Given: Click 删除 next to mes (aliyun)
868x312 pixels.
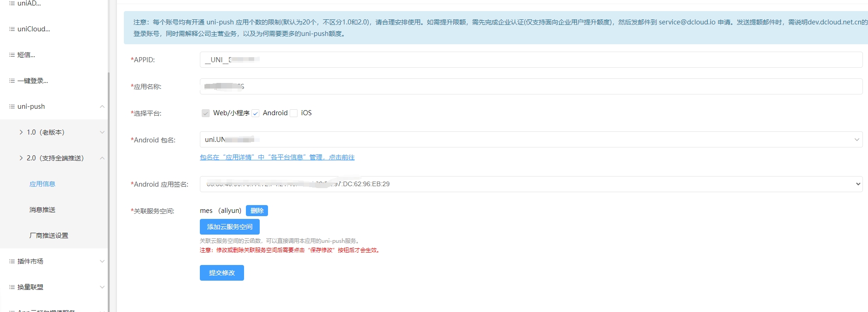Looking at the screenshot, I should click(x=257, y=211).
